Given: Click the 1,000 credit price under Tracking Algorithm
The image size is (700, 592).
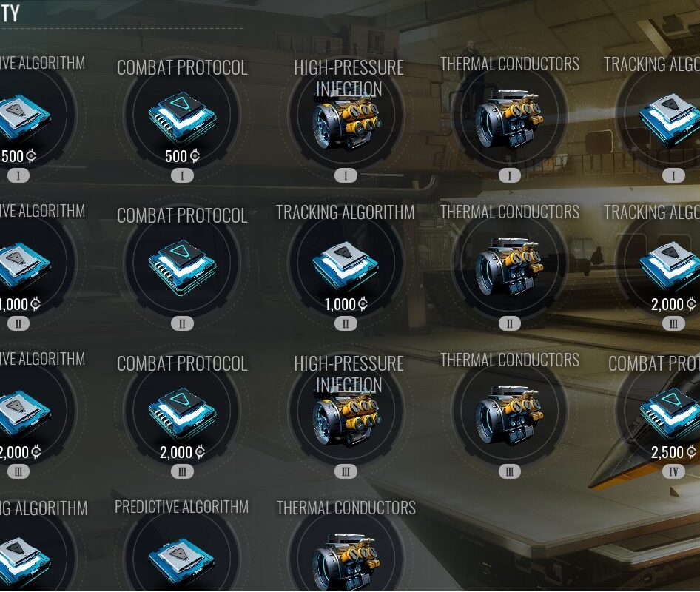Looking at the screenshot, I should pyautogui.click(x=346, y=304).
